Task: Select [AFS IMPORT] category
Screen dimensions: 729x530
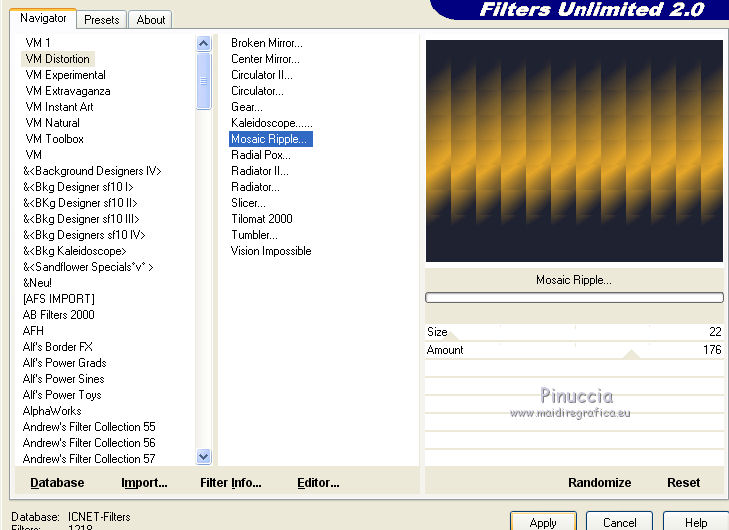Action: (59, 299)
